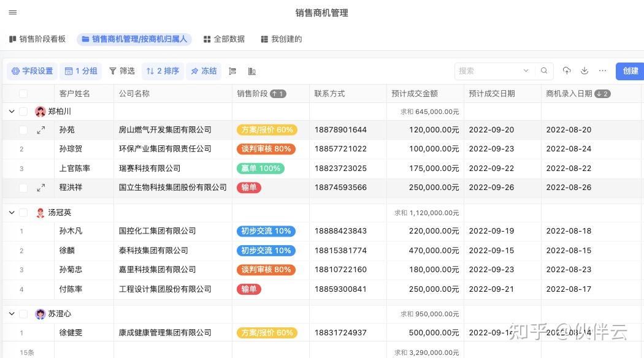Click 苏澄心 avatar icon
Viewport: 644px width, 358px height.
tap(40, 314)
